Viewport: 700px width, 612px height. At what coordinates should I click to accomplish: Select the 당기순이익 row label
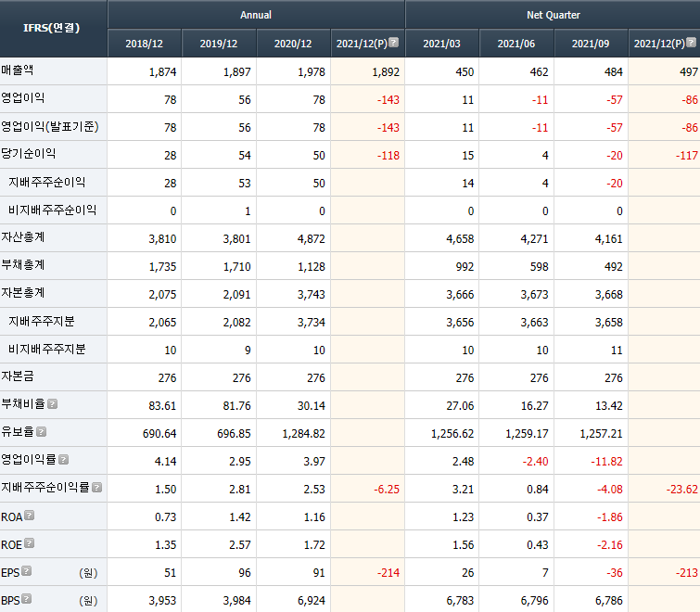(x=28, y=154)
